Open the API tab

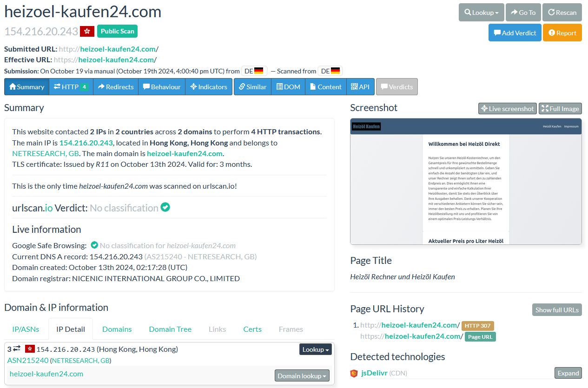coord(360,86)
